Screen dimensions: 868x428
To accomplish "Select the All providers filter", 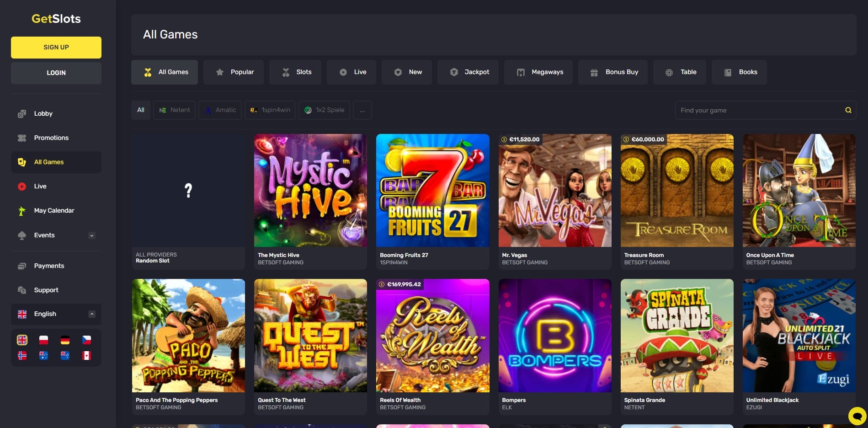I will (141, 110).
